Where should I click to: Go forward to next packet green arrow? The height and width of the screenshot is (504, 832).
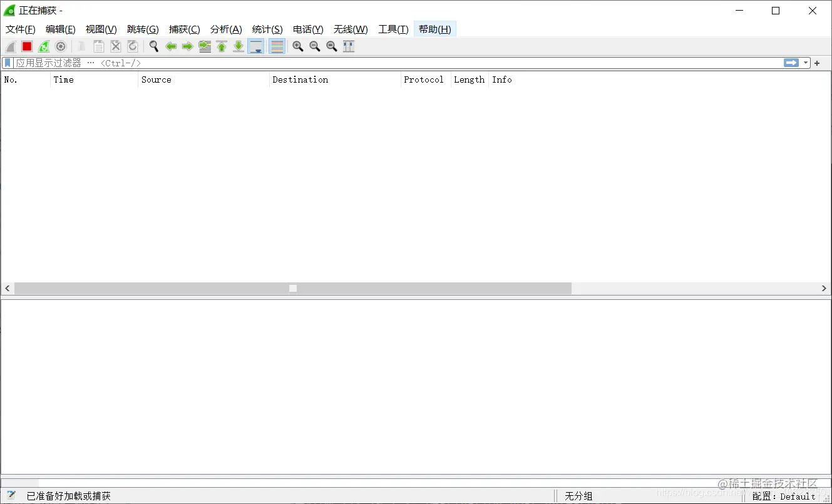[187, 46]
